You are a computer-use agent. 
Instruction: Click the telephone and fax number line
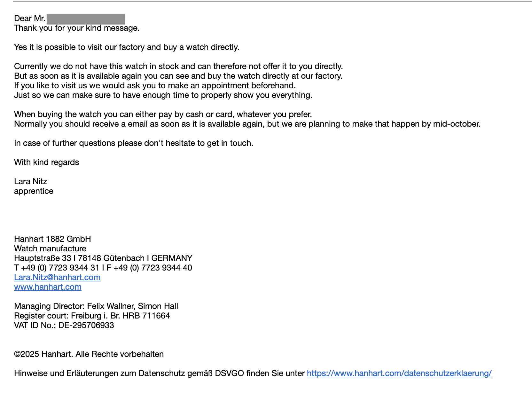click(103, 268)
